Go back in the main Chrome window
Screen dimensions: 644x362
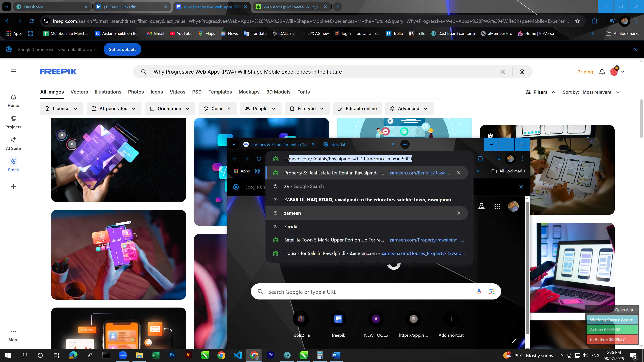coord(8,21)
